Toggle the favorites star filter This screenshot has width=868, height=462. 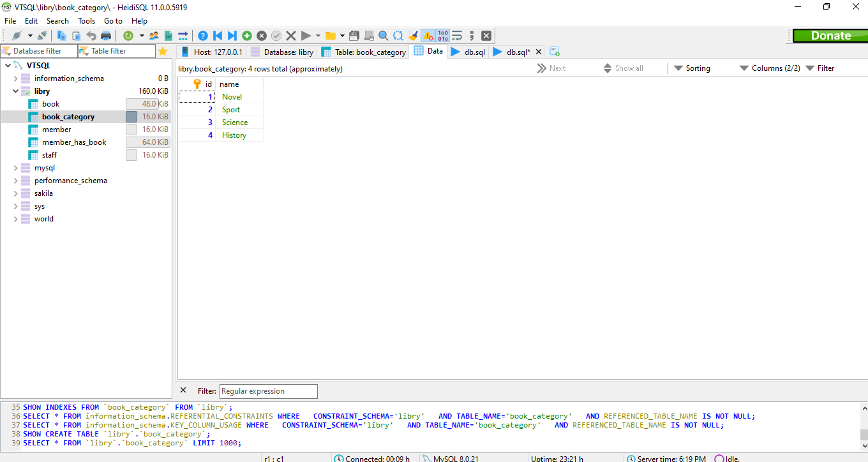click(x=163, y=51)
